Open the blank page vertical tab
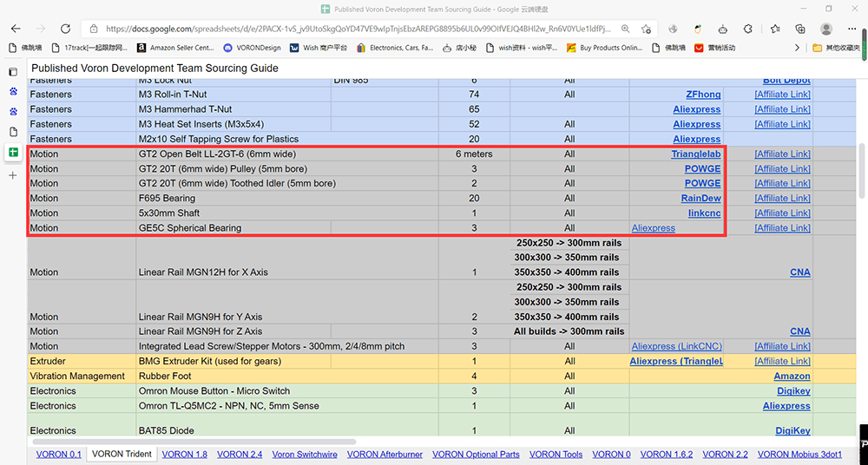The image size is (868, 465). 13,132
